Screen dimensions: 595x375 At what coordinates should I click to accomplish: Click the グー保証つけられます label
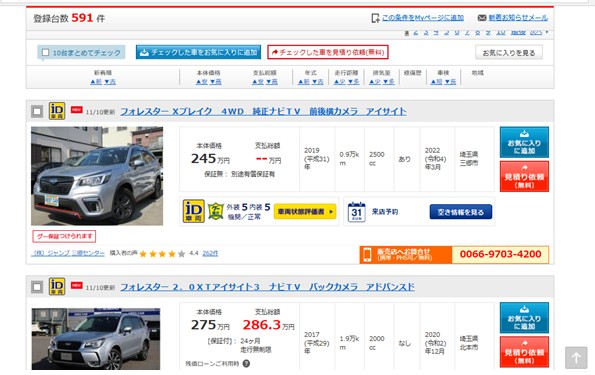tap(64, 236)
